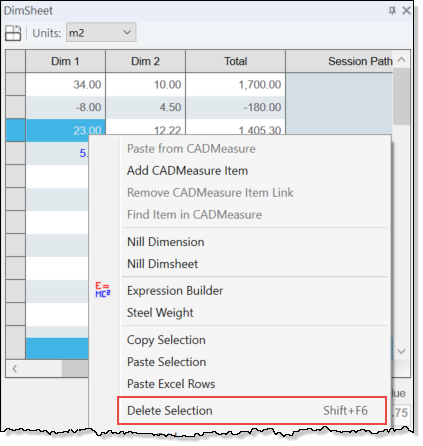Open the Units m2 dropdown
The width and height of the screenshot is (423, 446).
[x=101, y=32]
